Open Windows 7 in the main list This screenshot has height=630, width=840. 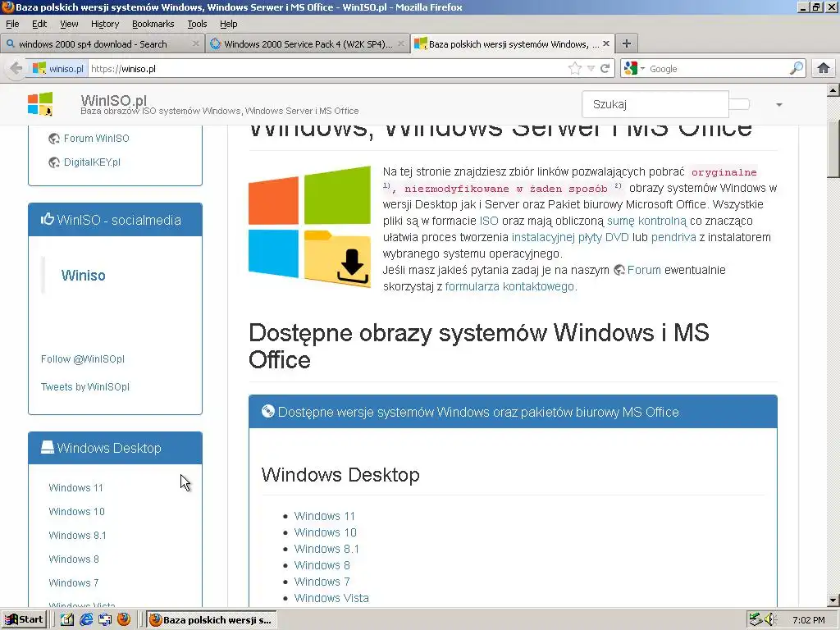pyautogui.click(x=322, y=582)
